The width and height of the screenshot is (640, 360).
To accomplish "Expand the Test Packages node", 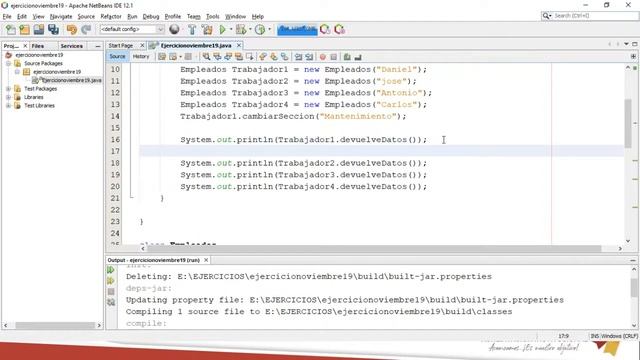I will 8,89.
